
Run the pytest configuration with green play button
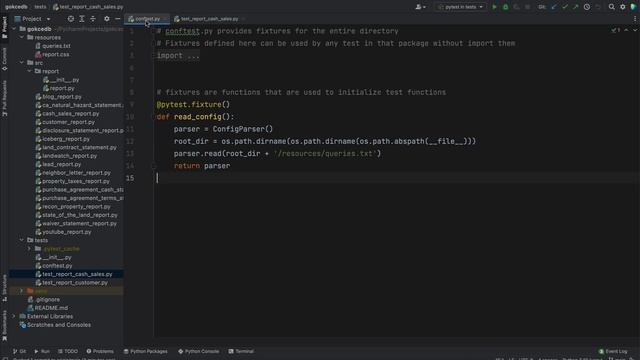tap(494, 7)
